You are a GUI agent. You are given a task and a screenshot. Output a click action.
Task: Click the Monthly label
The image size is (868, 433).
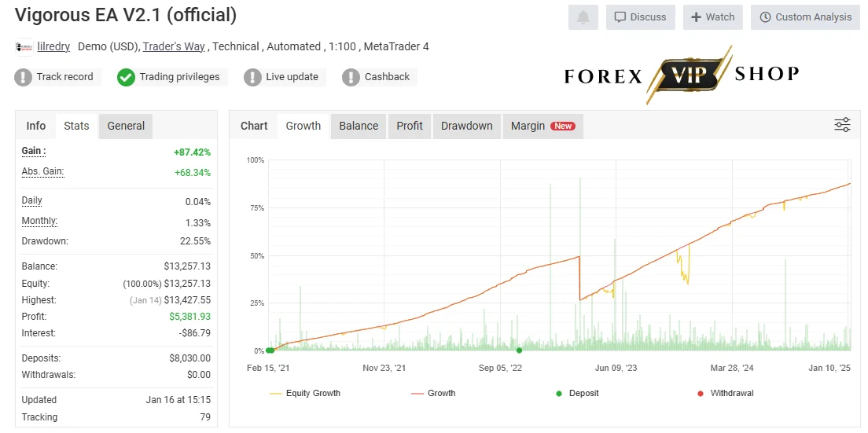pyautogui.click(x=40, y=221)
